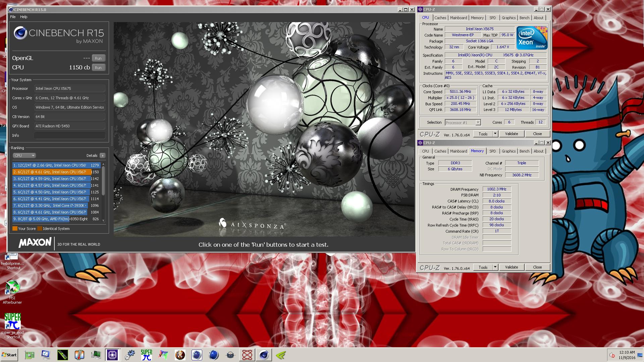The width and height of the screenshot is (644, 362).
Task: Open Mainboard tab in upper CPU-Z window
Action: (458, 18)
